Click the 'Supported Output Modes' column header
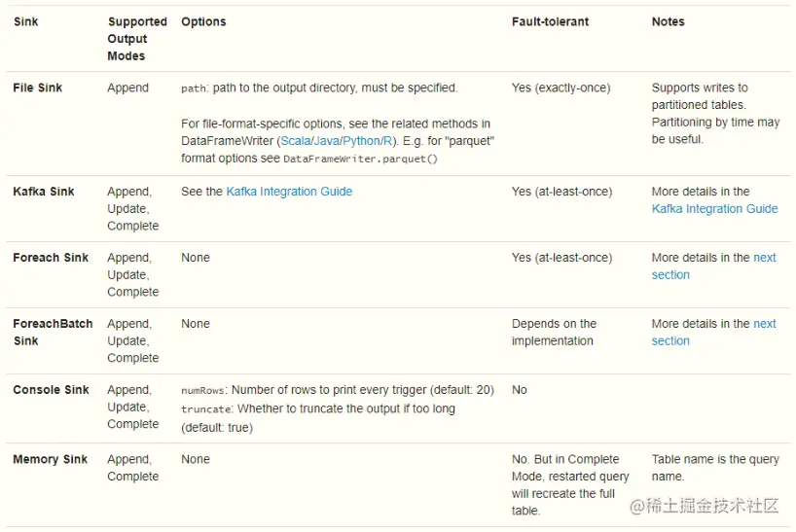 pyautogui.click(x=136, y=39)
